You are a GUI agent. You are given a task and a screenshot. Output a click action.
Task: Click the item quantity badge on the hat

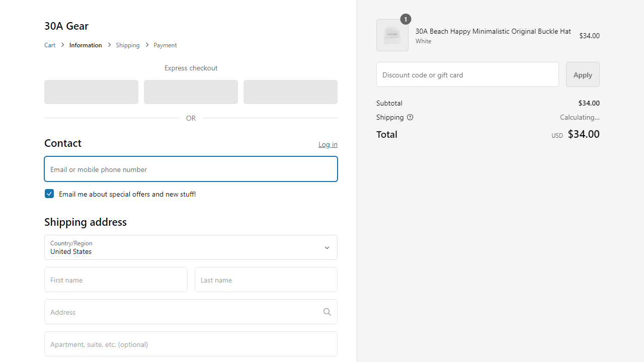coord(406,19)
